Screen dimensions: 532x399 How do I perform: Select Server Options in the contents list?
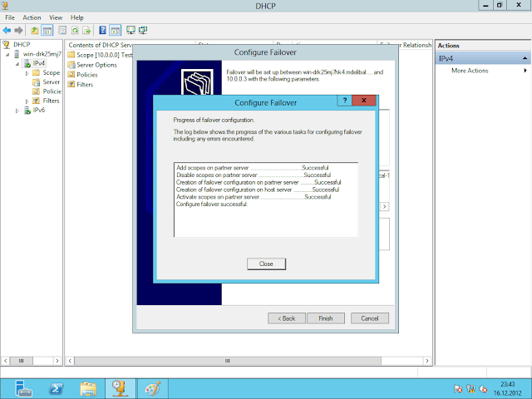click(96, 65)
